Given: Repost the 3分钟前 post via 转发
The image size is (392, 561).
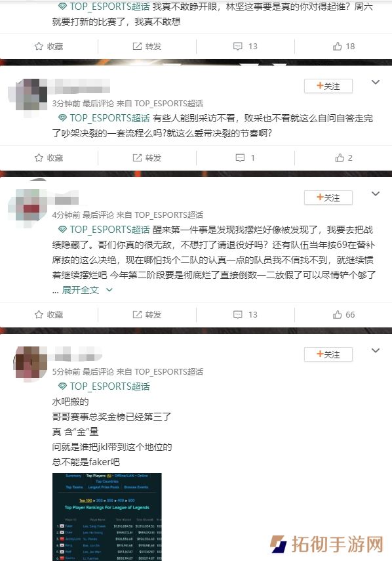Looking at the screenshot, I should [147, 157].
